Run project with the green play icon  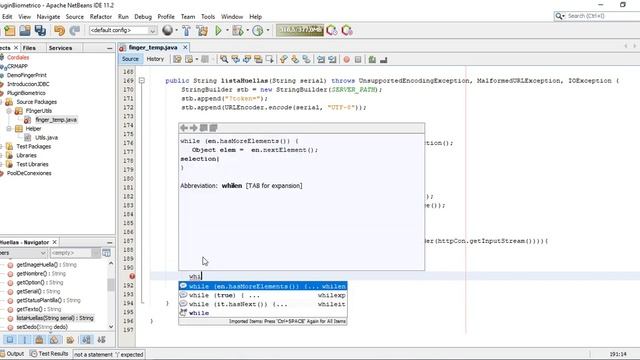(218, 30)
